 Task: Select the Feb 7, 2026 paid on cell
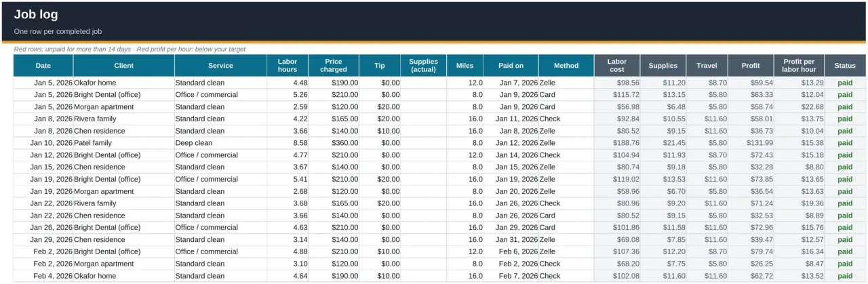click(x=511, y=276)
